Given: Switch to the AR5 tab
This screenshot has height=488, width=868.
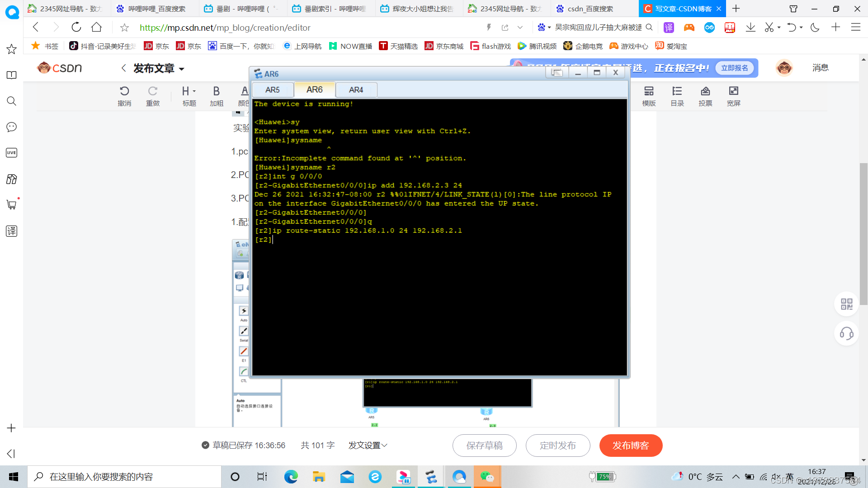Looking at the screenshot, I should pos(272,90).
